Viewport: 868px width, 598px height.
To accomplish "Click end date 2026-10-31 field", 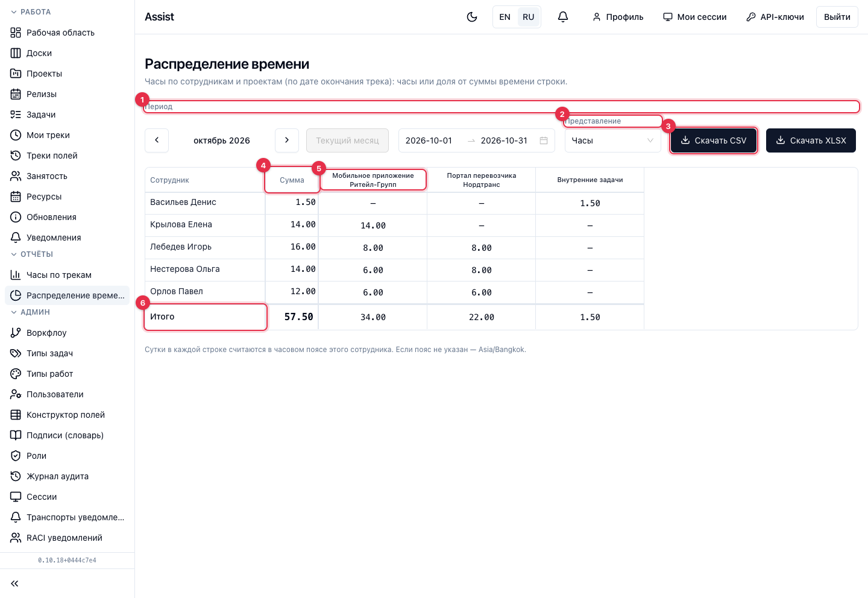I will click(x=504, y=140).
